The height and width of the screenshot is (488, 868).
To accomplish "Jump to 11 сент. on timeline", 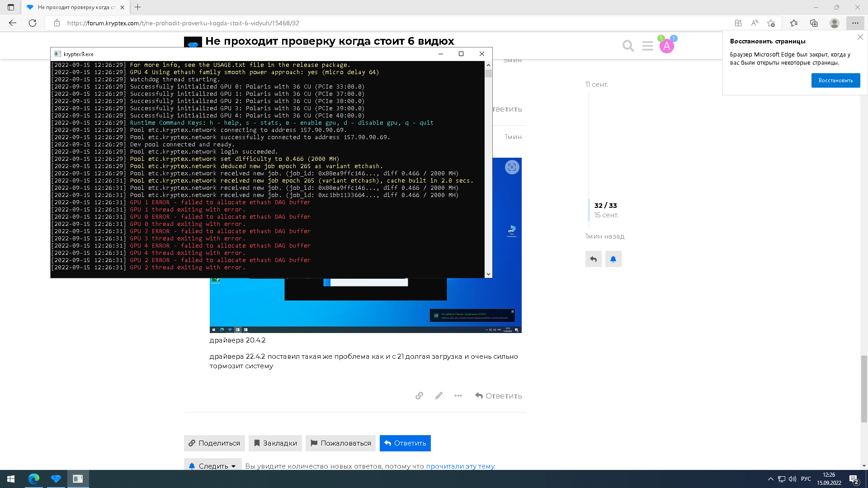I will coord(596,84).
